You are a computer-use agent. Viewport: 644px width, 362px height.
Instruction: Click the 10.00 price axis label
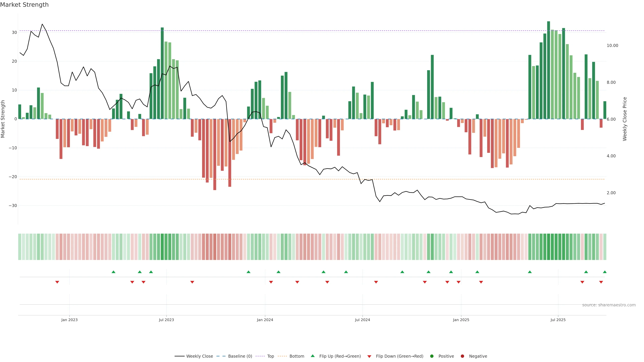(612, 45)
